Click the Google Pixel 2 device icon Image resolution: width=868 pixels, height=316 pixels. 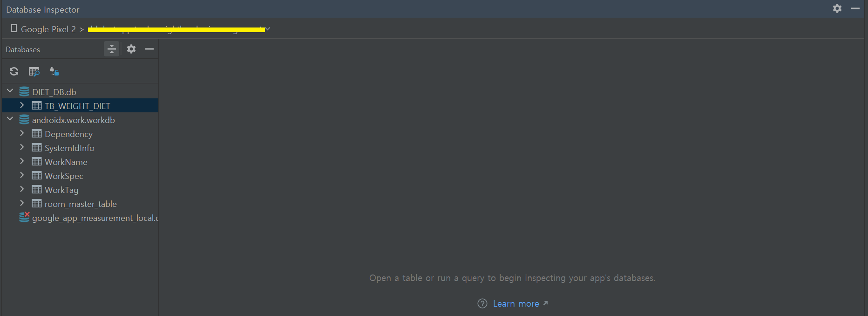pos(14,28)
